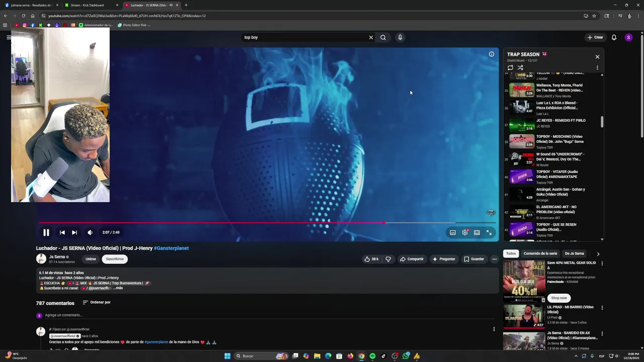Open WhatsApp from Windows taskbar
This screenshot has width=644, height=362.
click(406, 356)
